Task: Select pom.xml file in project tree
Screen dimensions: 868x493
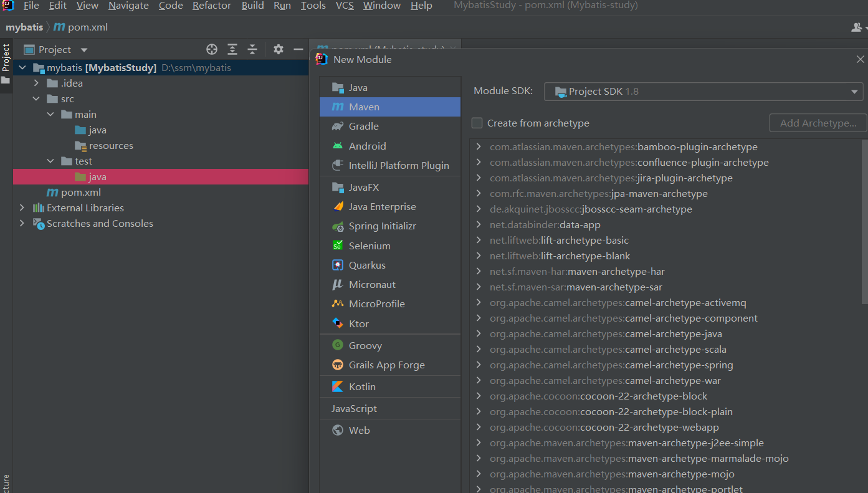Action: [81, 193]
